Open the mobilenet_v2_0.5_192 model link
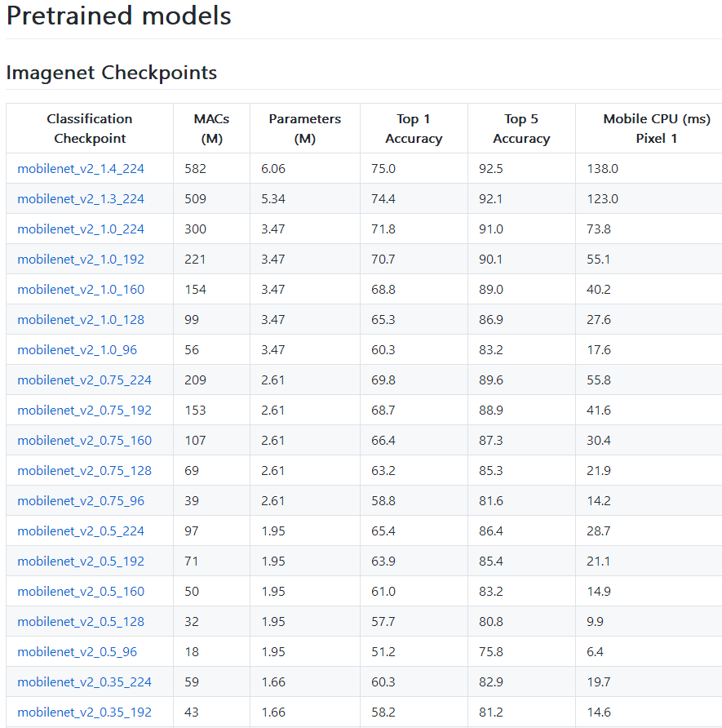Screen dimensions: 722x728 point(80,561)
